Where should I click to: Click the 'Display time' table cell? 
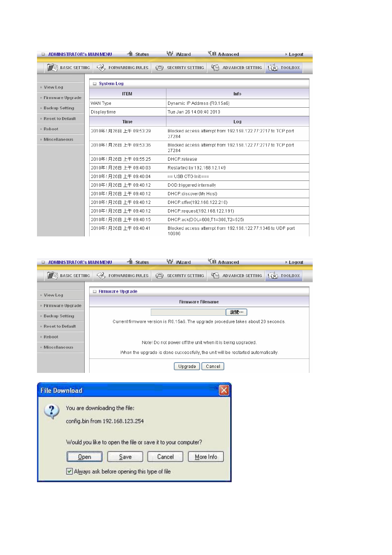[128, 112]
